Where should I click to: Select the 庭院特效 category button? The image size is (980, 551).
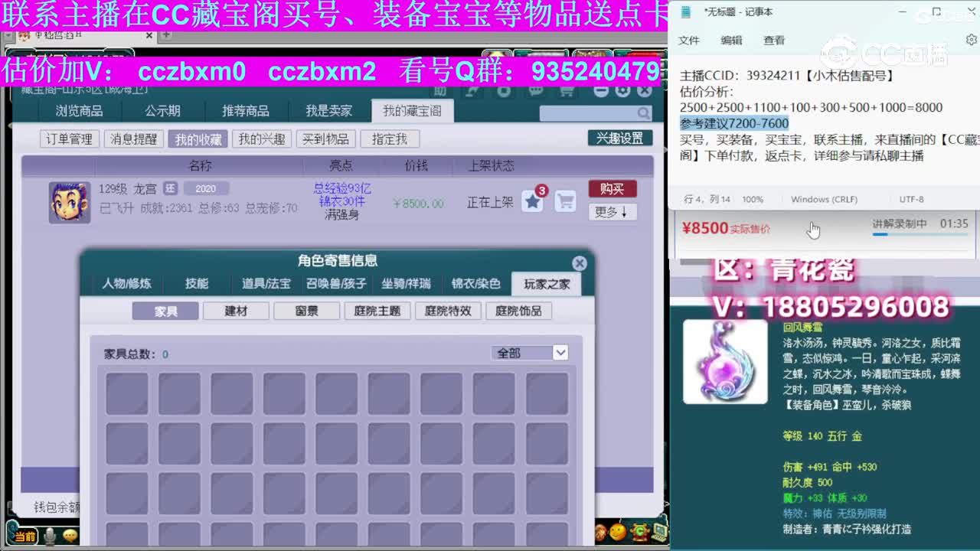448,311
